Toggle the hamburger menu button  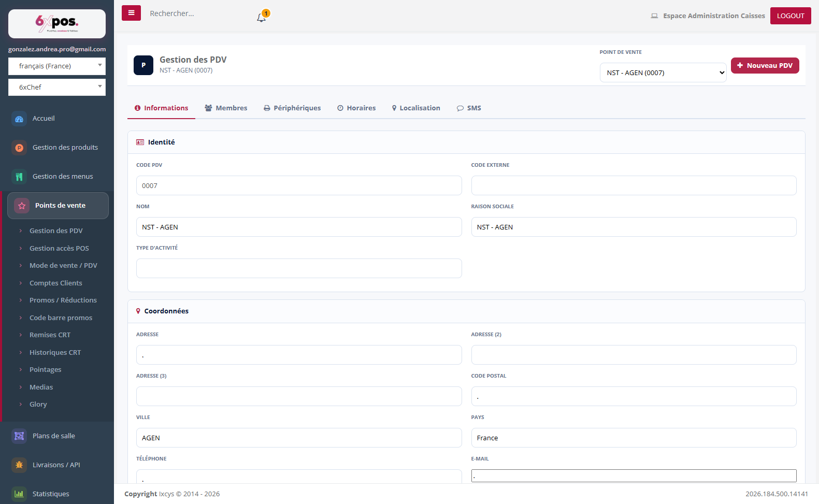coord(131,13)
